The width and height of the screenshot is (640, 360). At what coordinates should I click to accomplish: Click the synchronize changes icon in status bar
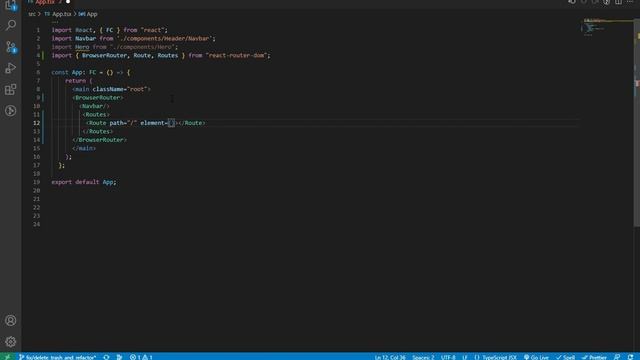point(106,357)
